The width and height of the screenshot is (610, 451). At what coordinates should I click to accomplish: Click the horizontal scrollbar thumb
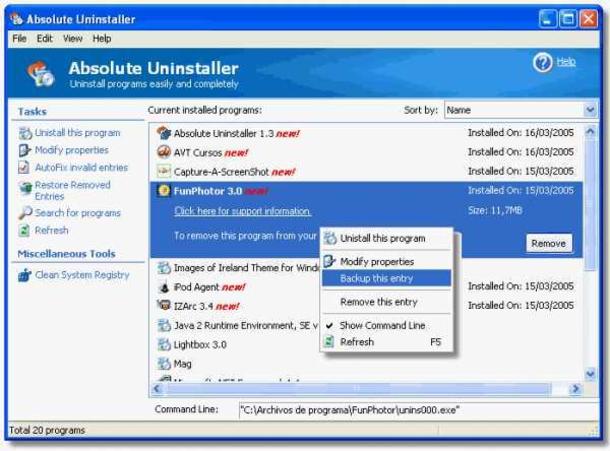pos(357,388)
